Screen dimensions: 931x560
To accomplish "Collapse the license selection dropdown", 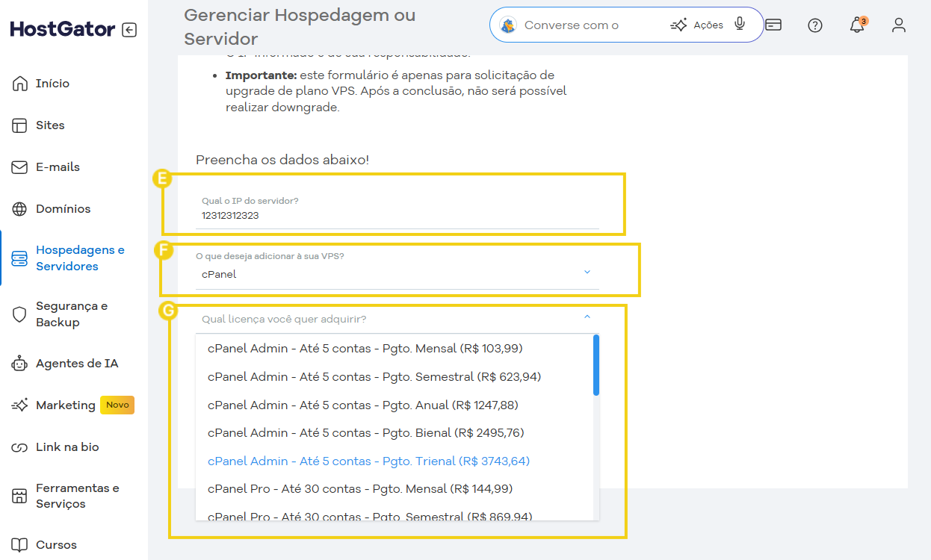I will click(x=587, y=318).
